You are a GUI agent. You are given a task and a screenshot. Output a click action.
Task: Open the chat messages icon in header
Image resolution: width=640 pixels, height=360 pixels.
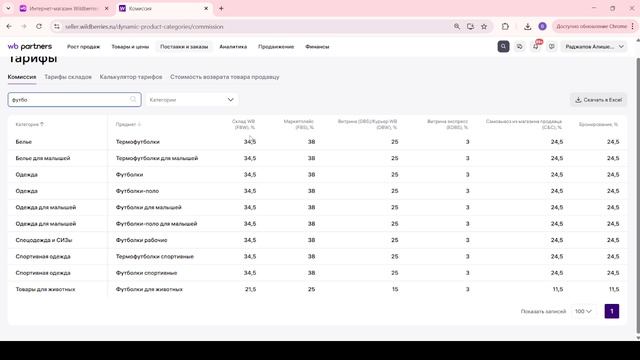520,47
